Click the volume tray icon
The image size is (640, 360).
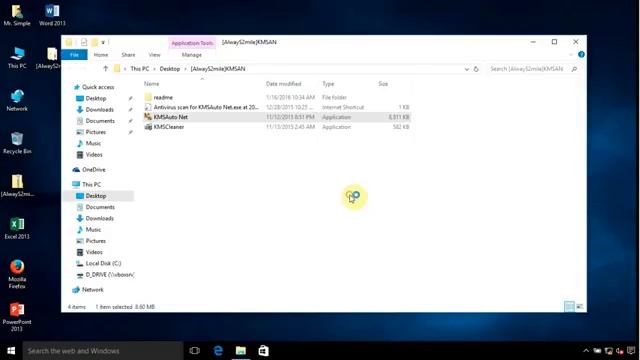click(620, 351)
